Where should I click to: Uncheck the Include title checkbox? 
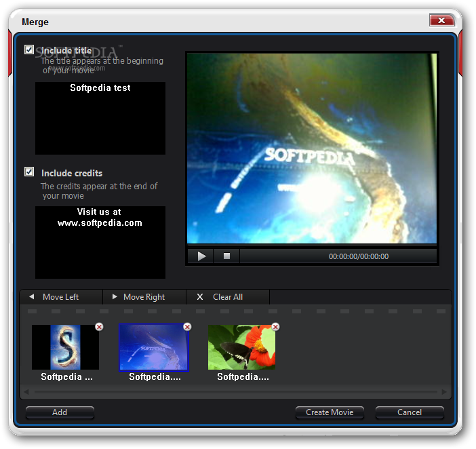(x=29, y=50)
